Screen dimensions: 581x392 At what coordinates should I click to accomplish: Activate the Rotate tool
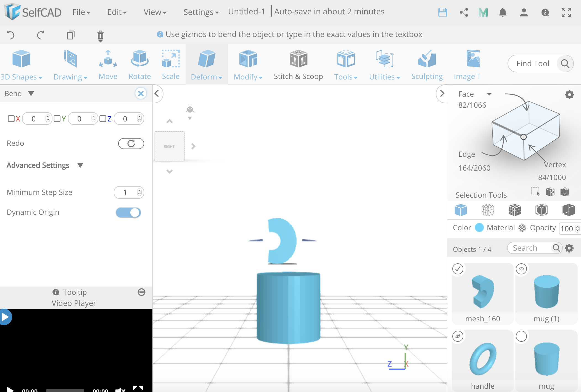click(x=139, y=64)
